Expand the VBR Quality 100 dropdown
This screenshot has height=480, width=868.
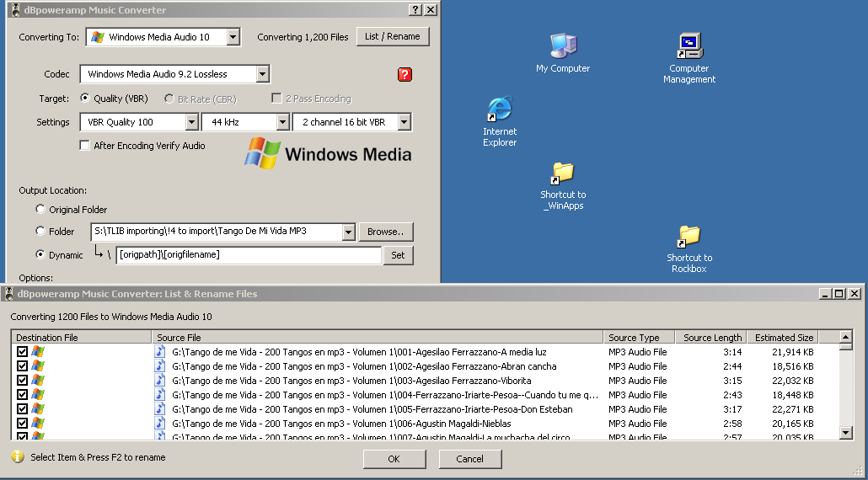tap(191, 122)
